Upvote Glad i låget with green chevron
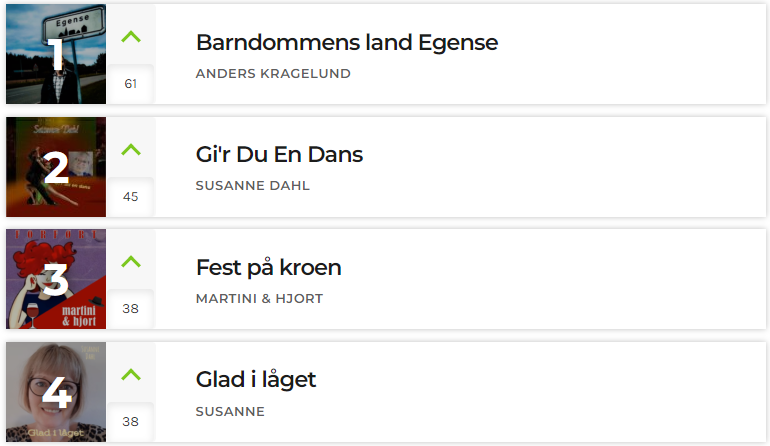 coord(131,375)
